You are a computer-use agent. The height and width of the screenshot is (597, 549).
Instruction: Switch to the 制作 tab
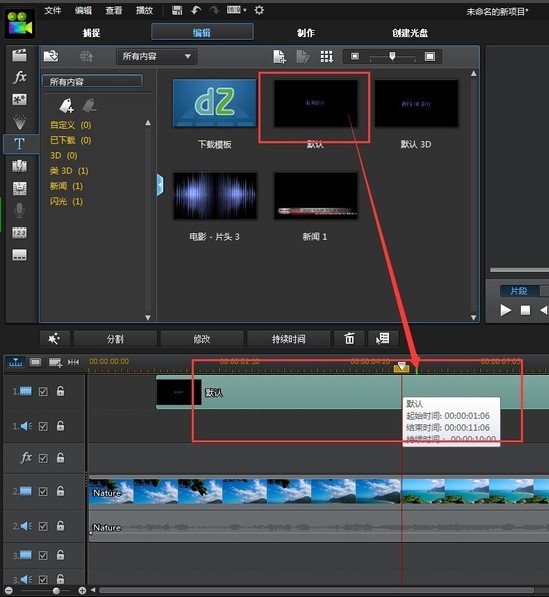pos(306,33)
